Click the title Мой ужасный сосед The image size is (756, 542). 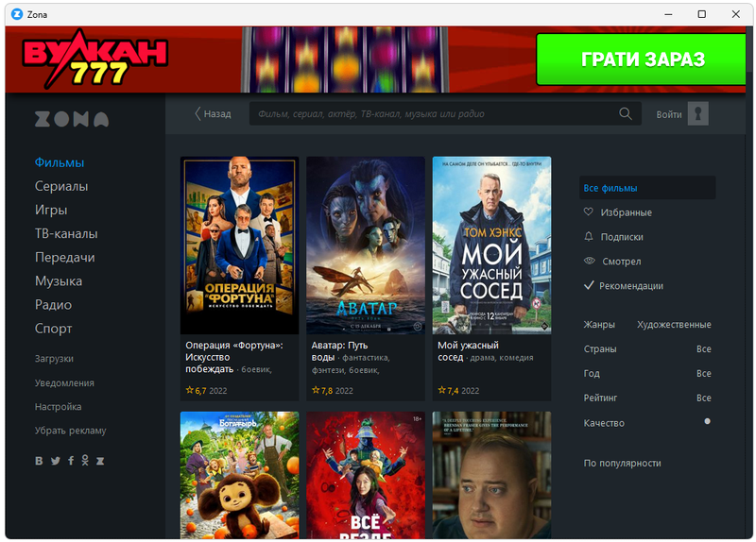468,351
